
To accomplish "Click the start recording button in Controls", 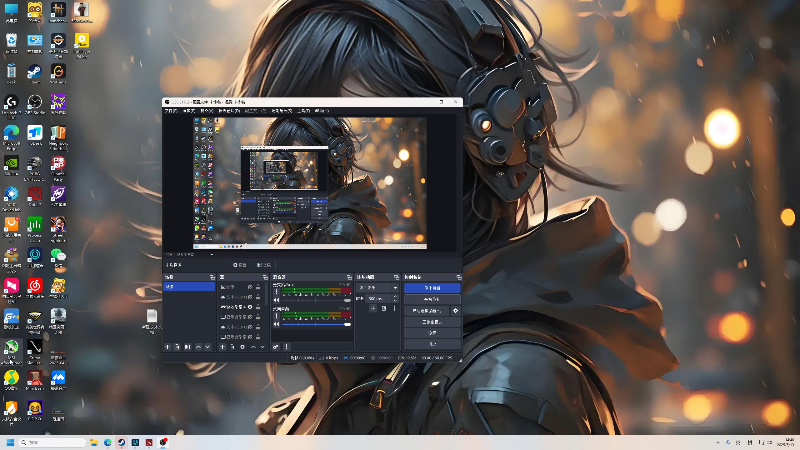I will click(x=432, y=299).
